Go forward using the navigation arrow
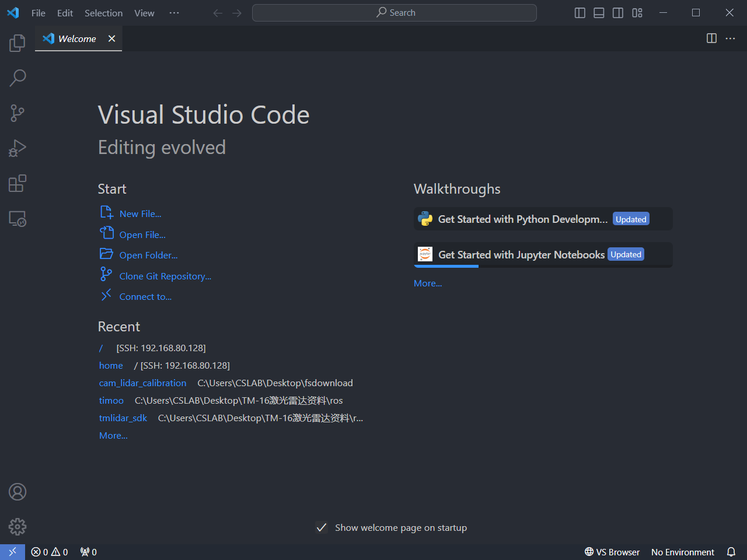Viewport: 747px width, 560px height. click(x=237, y=13)
